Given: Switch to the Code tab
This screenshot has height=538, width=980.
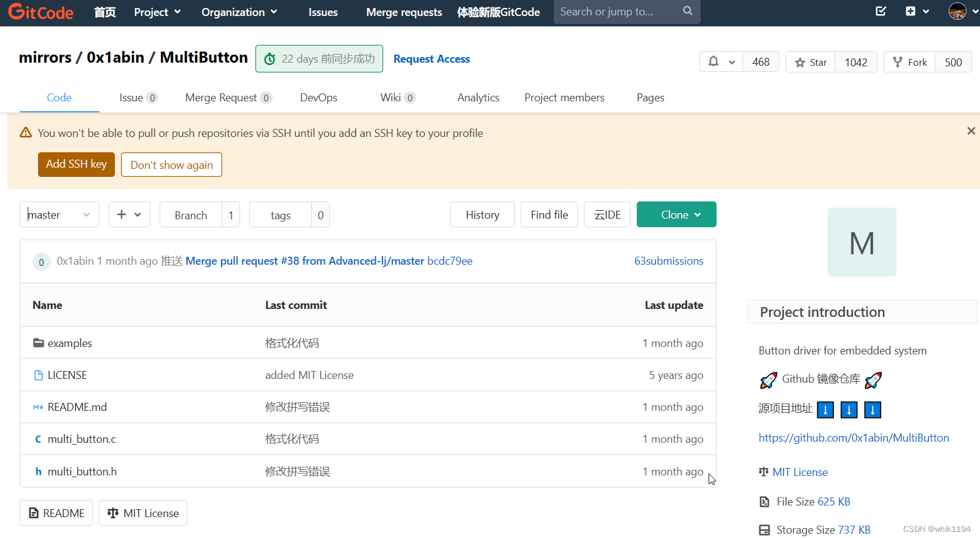Looking at the screenshot, I should pyautogui.click(x=59, y=98).
